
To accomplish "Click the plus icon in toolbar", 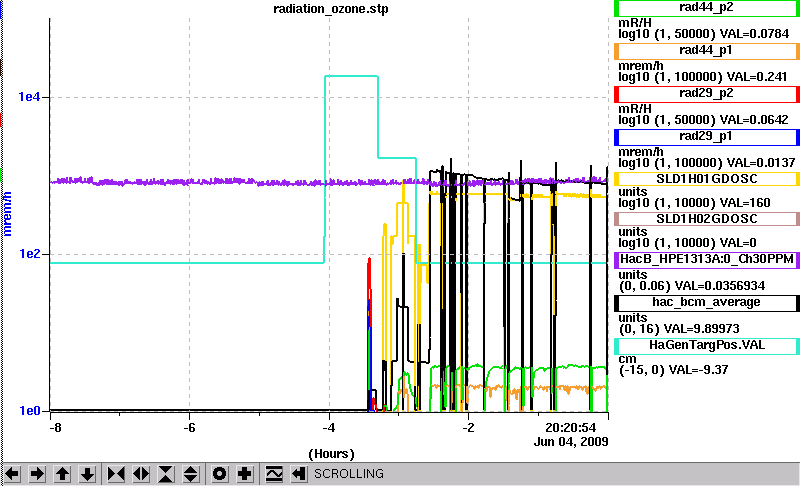I will pyautogui.click(x=245, y=474).
